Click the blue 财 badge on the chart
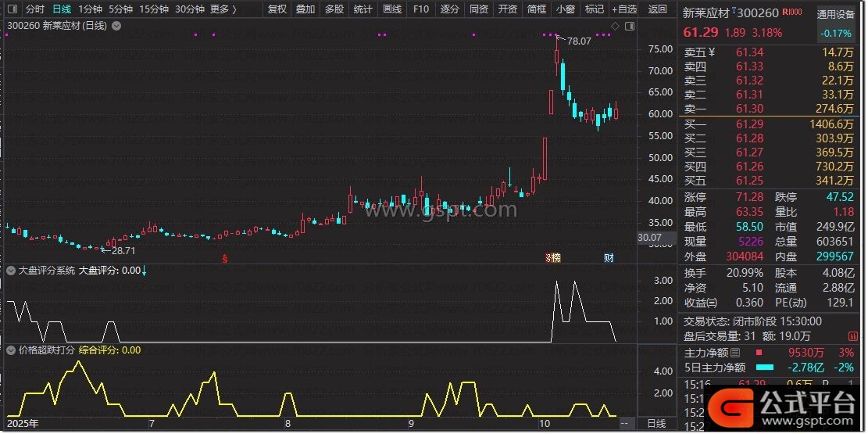This screenshot has height=434, width=868. [x=609, y=257]
